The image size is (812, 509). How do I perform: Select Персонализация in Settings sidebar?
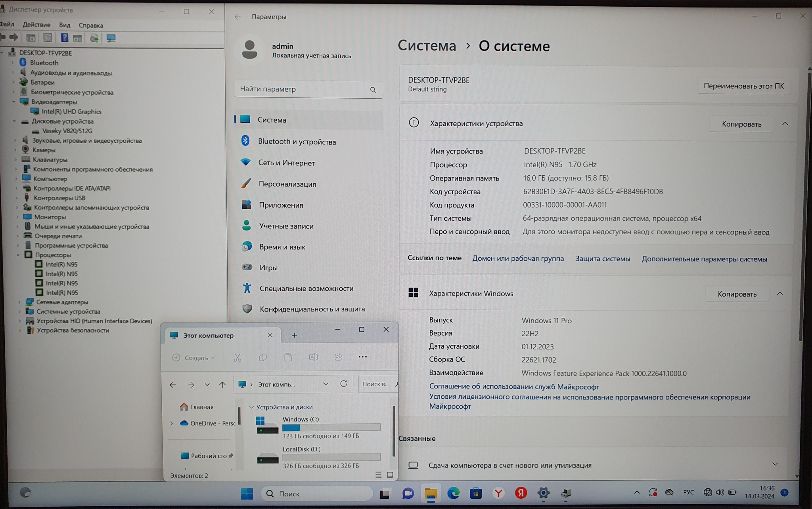click(x=287, y=184)
